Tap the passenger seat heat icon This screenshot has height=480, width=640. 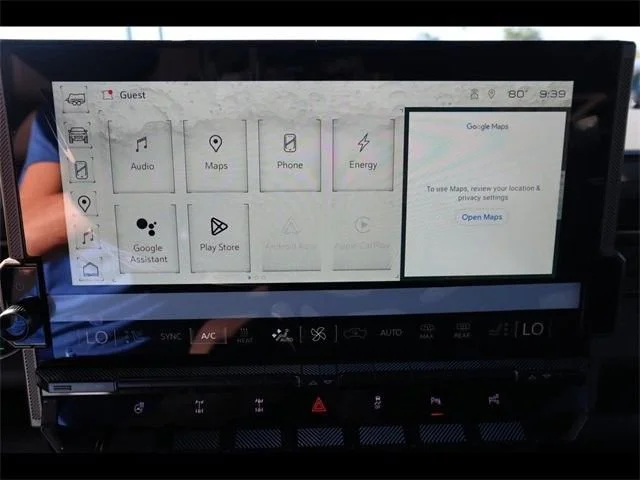498,329
